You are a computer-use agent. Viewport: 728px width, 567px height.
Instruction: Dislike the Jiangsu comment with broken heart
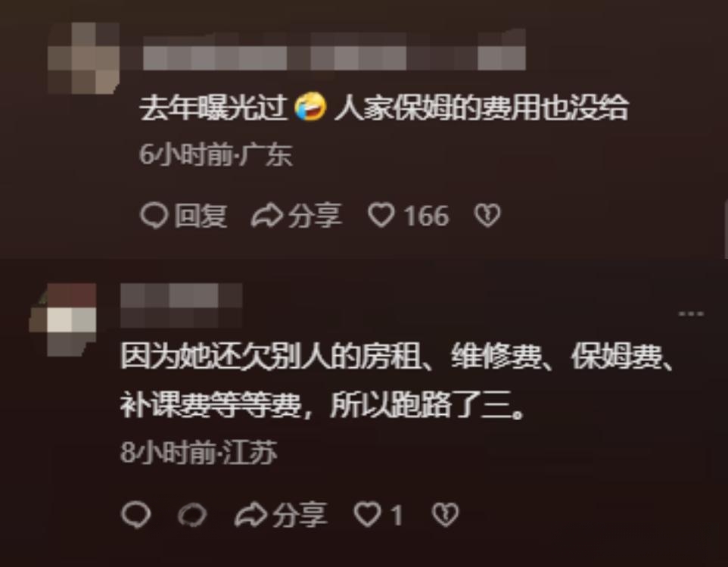pyautogui.click(x=445, y=515)
